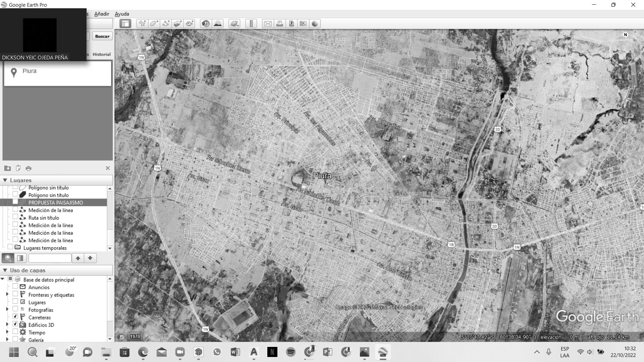Toggle second Polígono sin título checkbox
The width and height of the screenshot is (644, 362).
[15, 194]
